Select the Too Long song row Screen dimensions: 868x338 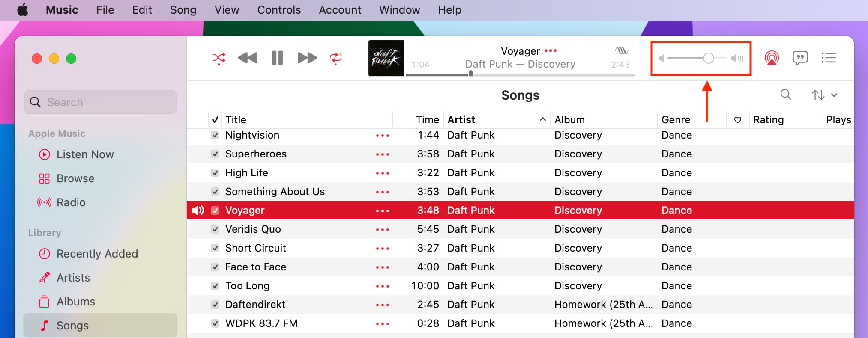coord(520,286)
